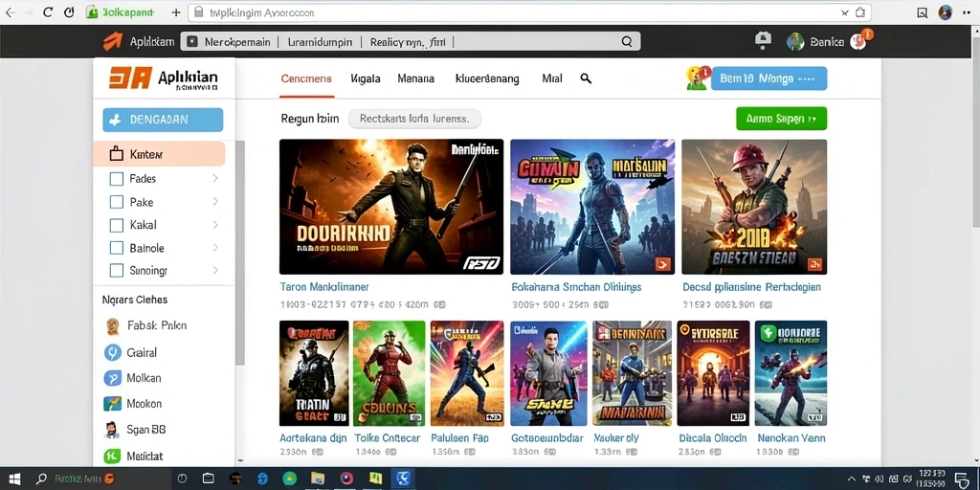
Task: Enable the Bainole checkbox
Action: coord(116,248)
